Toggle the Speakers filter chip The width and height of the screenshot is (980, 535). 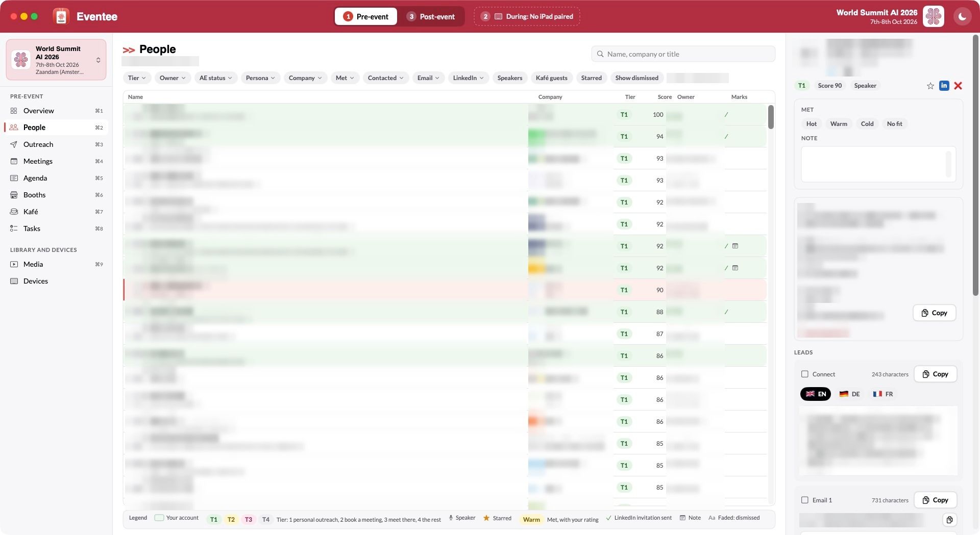click(509, 78)
